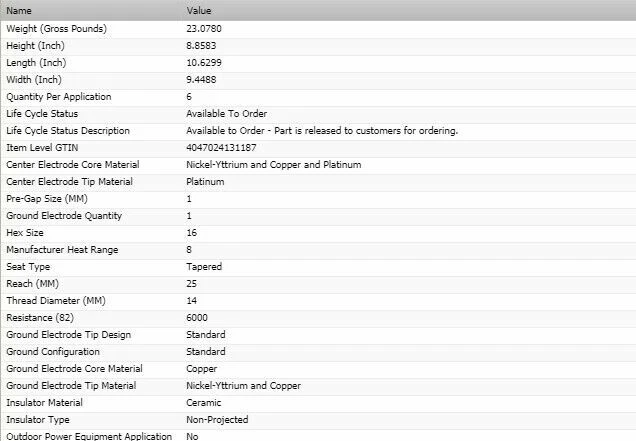Select the Thread Diameter value 14
This screenshot has width=636, height=441.
pos(191,301)
